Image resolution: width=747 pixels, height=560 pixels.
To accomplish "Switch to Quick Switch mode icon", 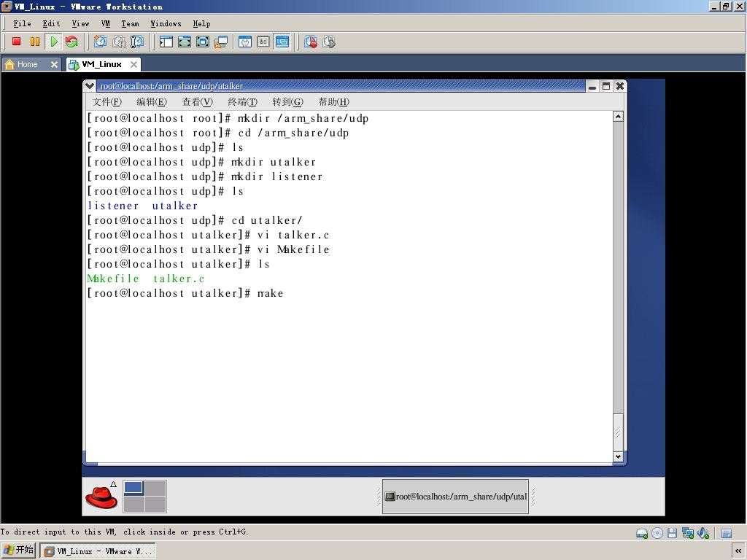I will 185,42.
